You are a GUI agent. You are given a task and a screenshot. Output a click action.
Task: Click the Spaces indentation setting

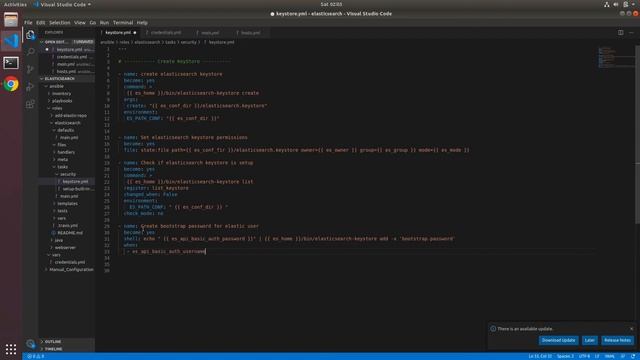565,356
